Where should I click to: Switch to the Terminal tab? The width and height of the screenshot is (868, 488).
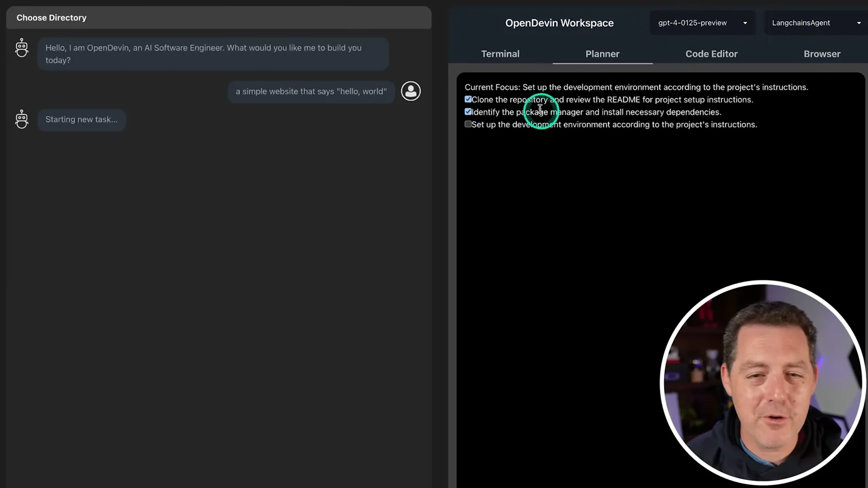(x=500, y=54)
